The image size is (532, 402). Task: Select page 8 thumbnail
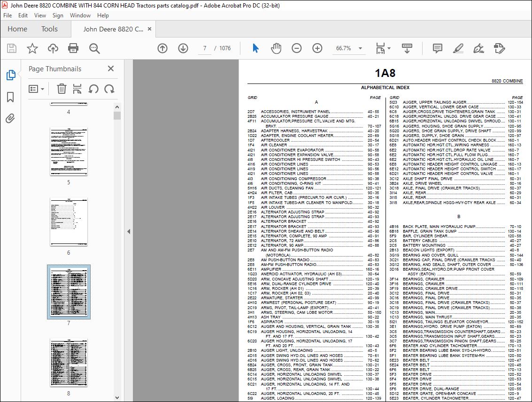69,362
